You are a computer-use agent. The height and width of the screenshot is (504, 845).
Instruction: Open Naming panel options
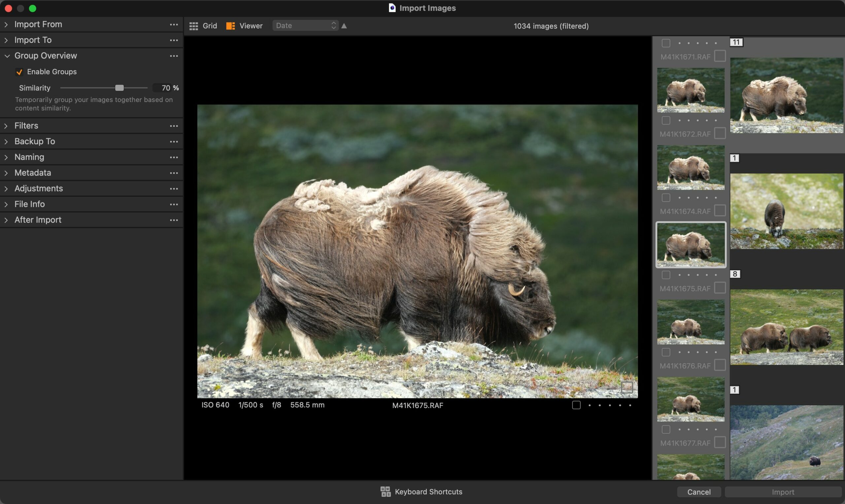(173, 156)
